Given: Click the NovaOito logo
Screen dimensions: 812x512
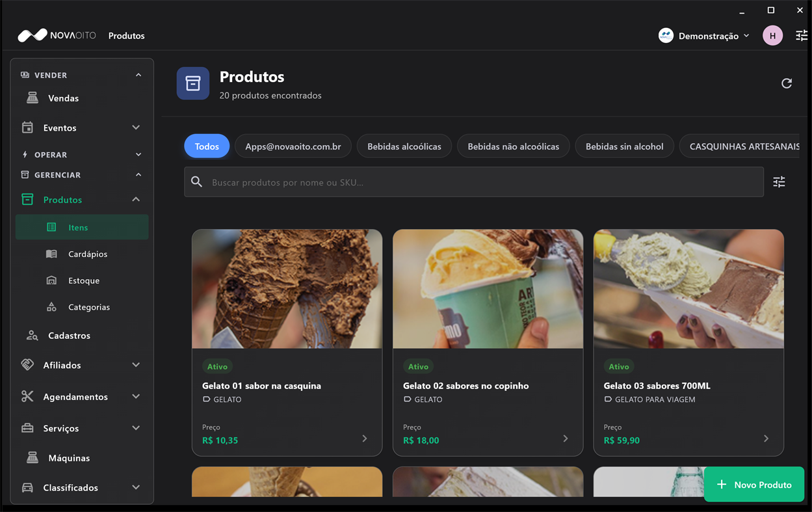Looking at the screenshot, I should click(57, 35).
